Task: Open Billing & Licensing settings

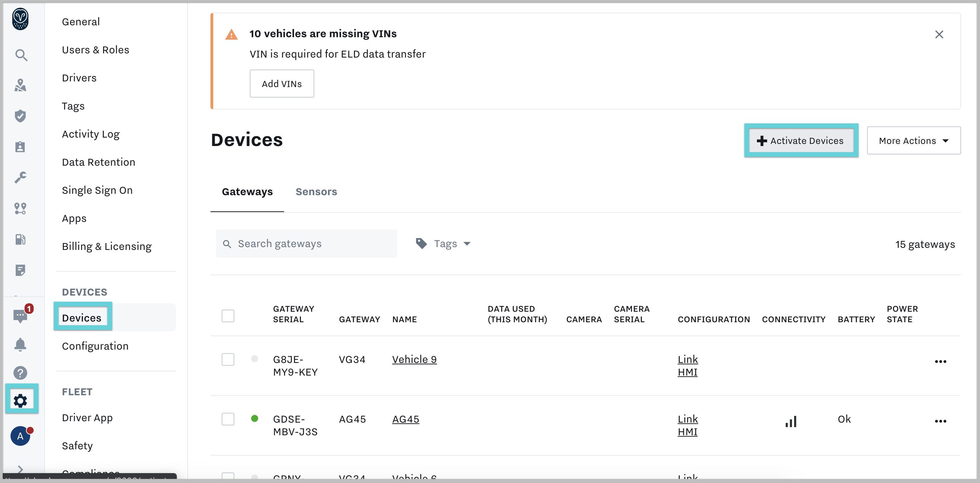Action: coord(107,247)
